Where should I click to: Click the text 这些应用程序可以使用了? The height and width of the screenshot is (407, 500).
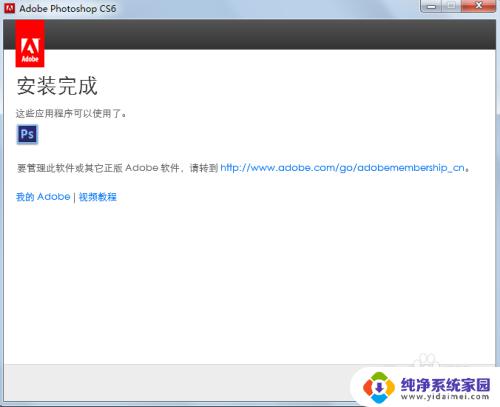tap(71, 114)
